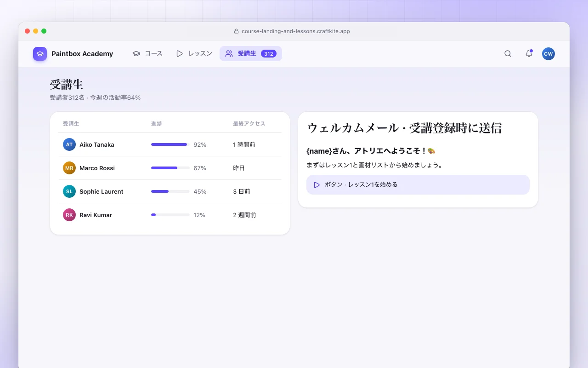Screen dimensions: 588x368
Task: Open notifications bell icon
Action: 529,53
